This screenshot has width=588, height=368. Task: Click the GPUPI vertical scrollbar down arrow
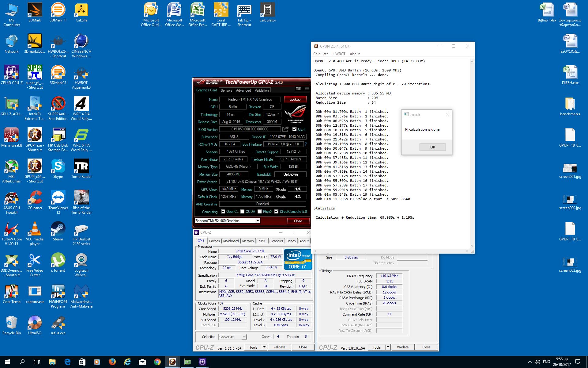(x=472, y=246)
